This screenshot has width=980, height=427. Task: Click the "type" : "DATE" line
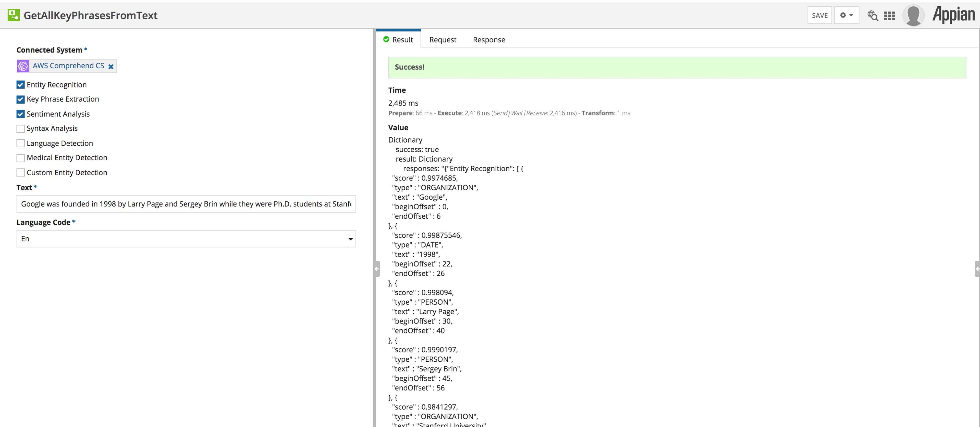coord(417,245)
